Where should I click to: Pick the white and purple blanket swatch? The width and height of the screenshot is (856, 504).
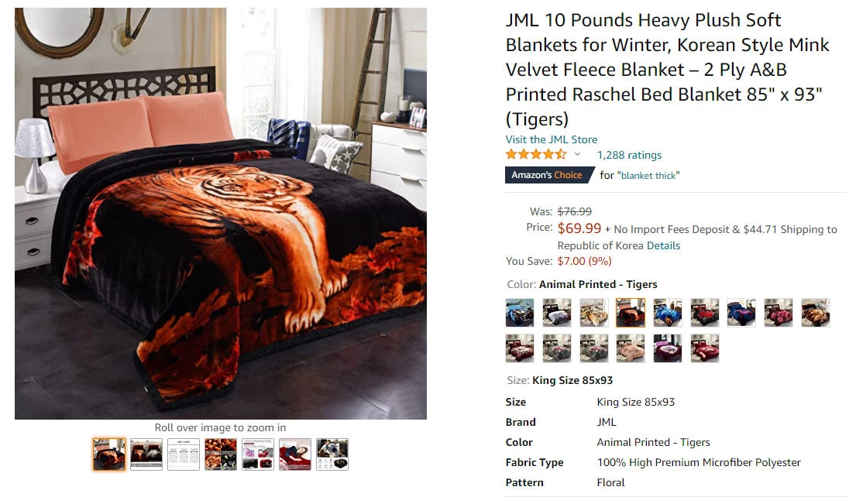click(x=557, y=313)
